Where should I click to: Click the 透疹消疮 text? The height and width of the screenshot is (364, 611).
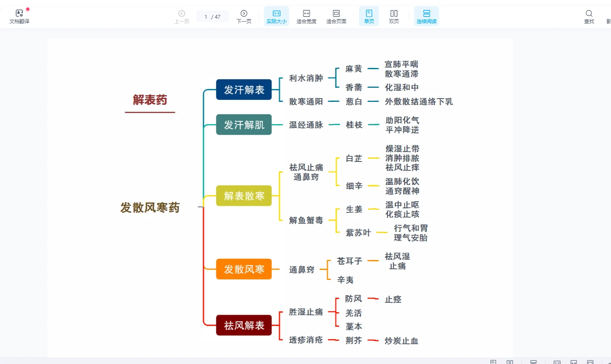(x=306, y=340)
